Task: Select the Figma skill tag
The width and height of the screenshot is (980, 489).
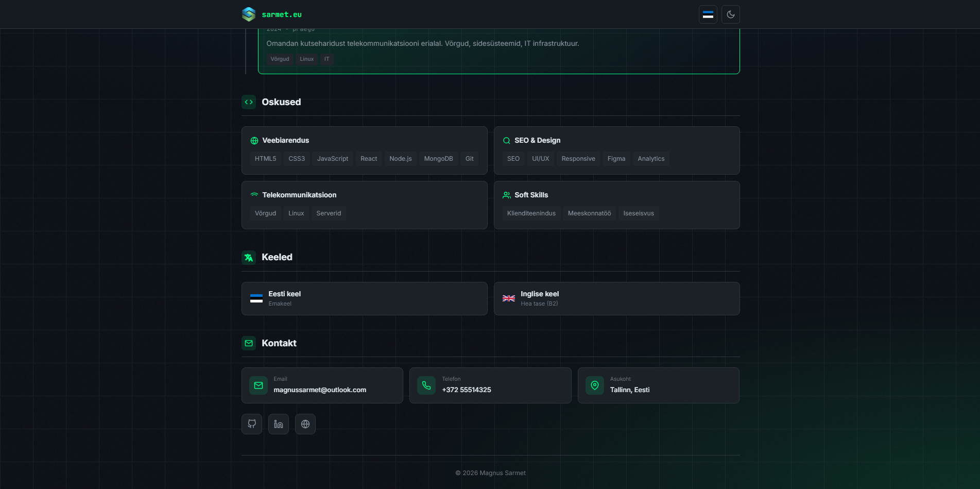Action: click(x=616, y=159)
